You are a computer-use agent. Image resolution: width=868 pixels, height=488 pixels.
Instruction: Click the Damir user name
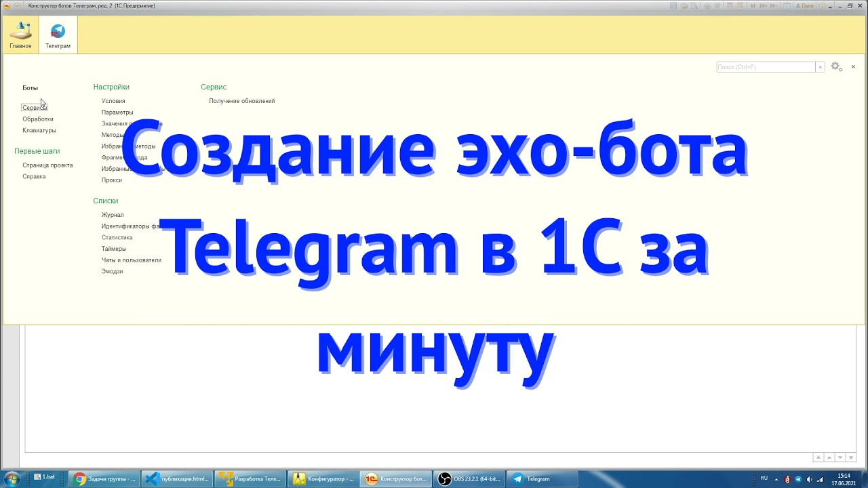(x=805, y=5)
